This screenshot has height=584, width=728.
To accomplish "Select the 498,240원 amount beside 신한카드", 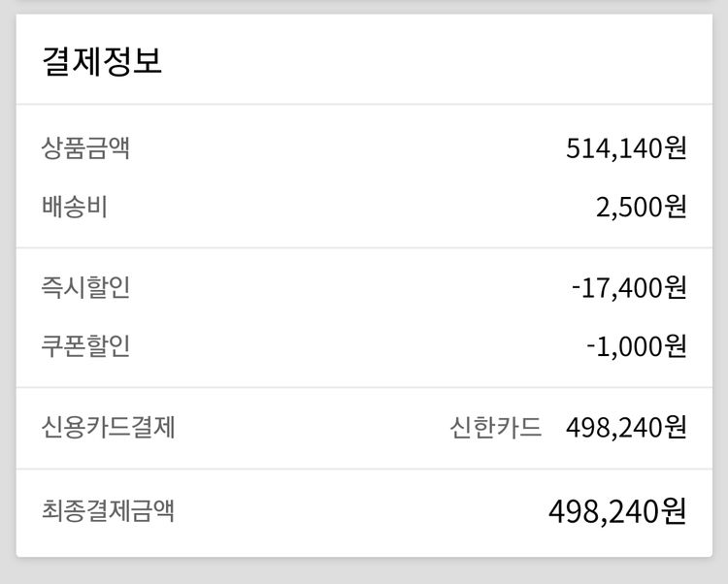I will tap(626, 427).
